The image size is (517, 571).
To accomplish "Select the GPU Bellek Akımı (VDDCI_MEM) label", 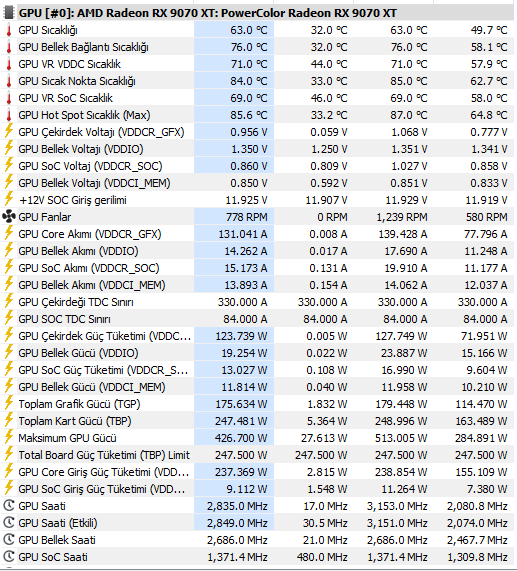I will pos(92,285).
